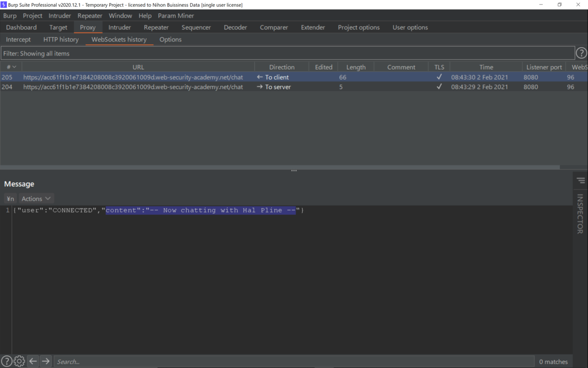
Task: Open the filter help question mark icon
Action: pos(581,53)
